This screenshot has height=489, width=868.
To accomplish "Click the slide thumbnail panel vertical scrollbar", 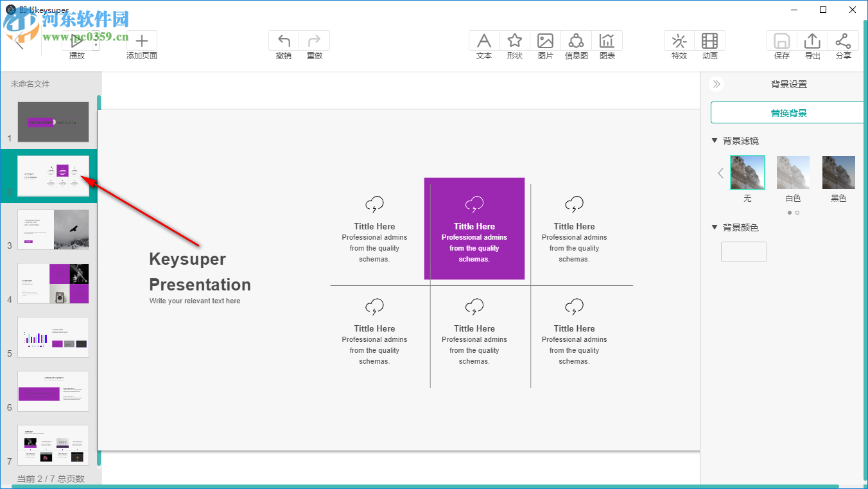I will (99, 281).
